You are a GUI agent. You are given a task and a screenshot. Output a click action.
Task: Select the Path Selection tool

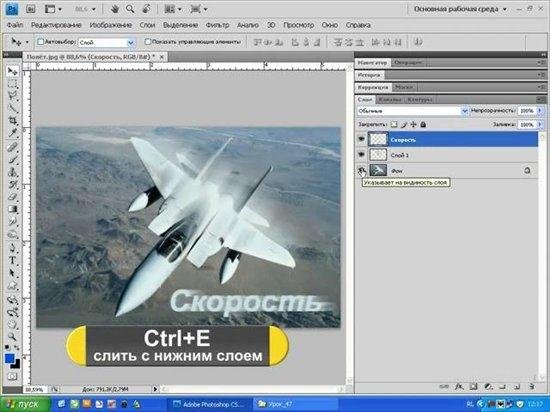[x=12, y=273]
